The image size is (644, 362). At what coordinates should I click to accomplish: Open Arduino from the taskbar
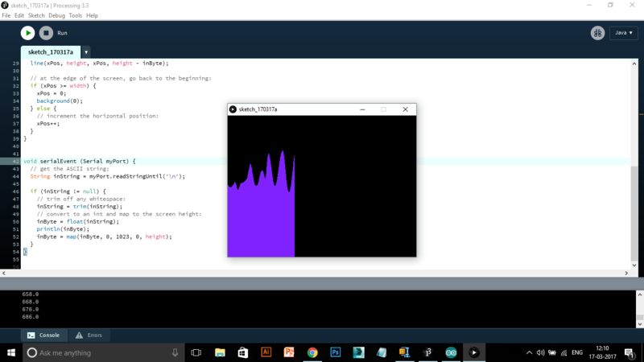click(452, 352)
